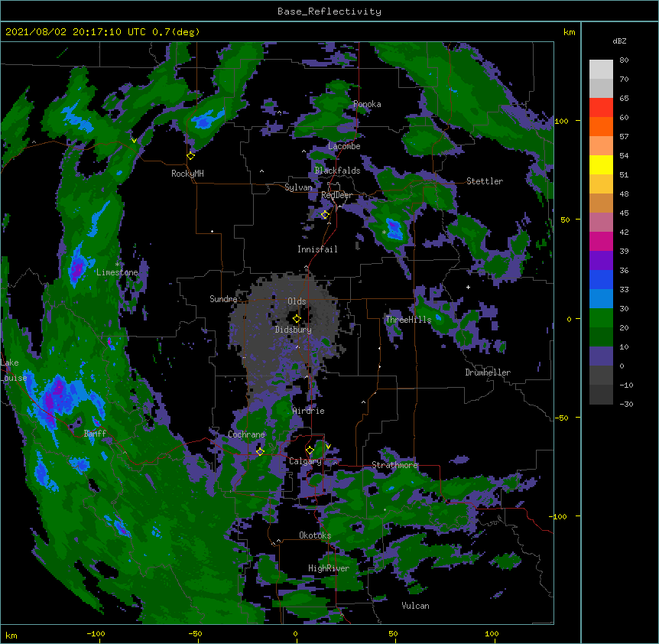Click the HighRiver label
Viewport: 659px width, 644px height.
[329, 568]
